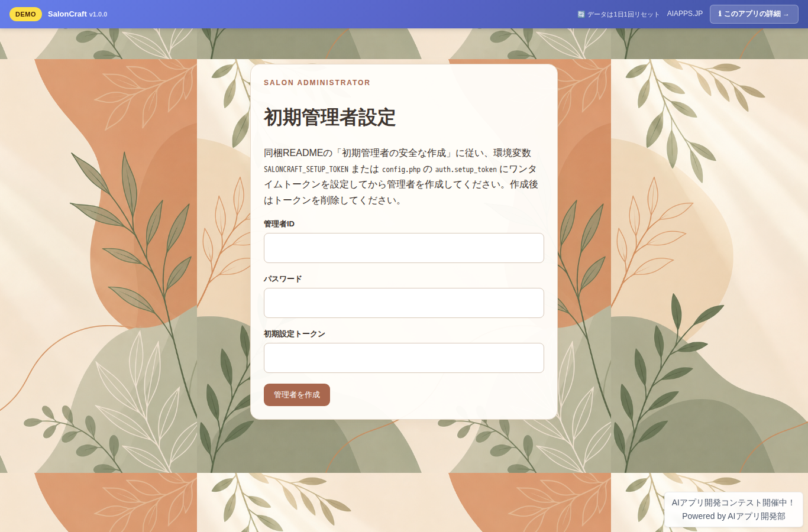Click the SalonCraft v1.0.0 title
Screen dimensions: 808x532
77,14
